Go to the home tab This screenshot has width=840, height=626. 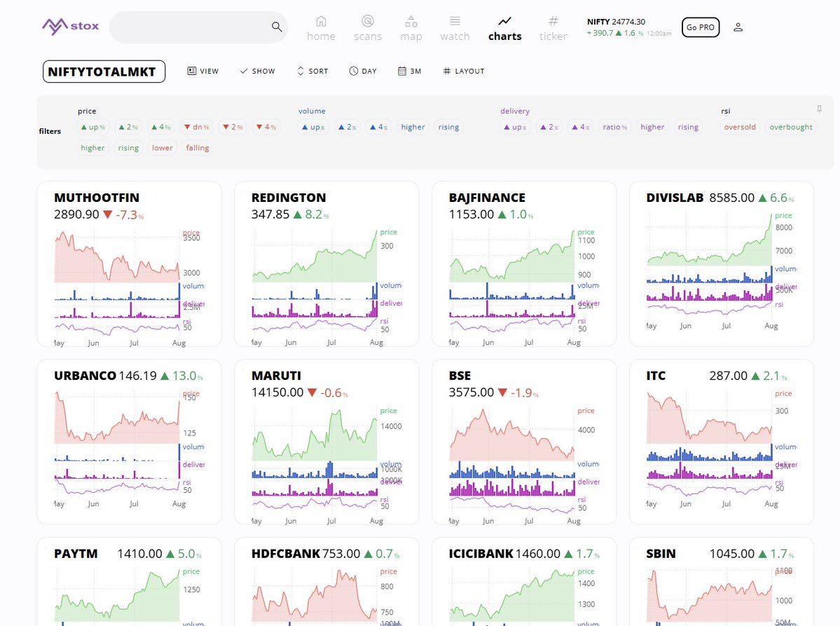321,29
